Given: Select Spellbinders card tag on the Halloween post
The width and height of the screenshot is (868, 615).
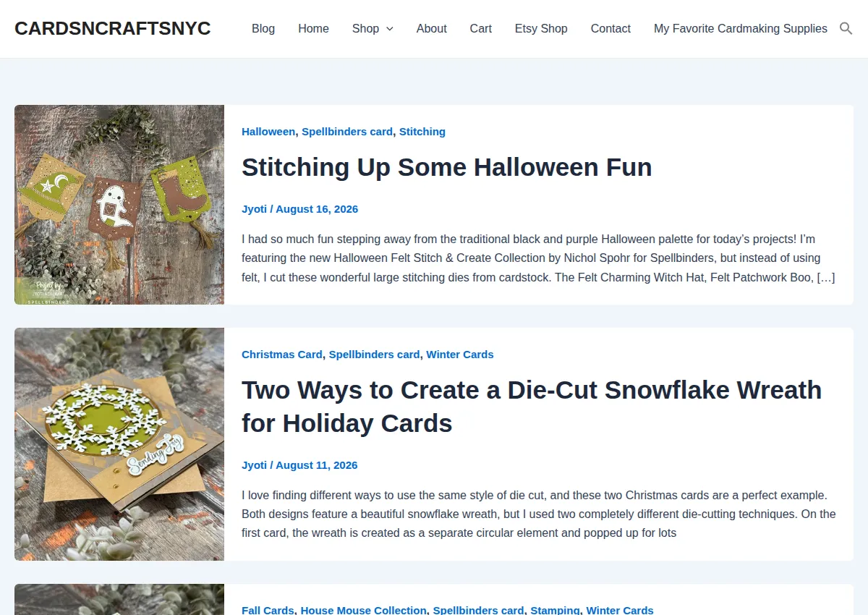Looking at the screenshot, I should click(347, 132).
